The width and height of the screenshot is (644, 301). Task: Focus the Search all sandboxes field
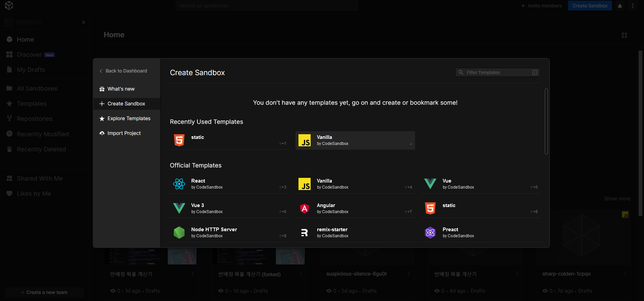tap(267, 6)
